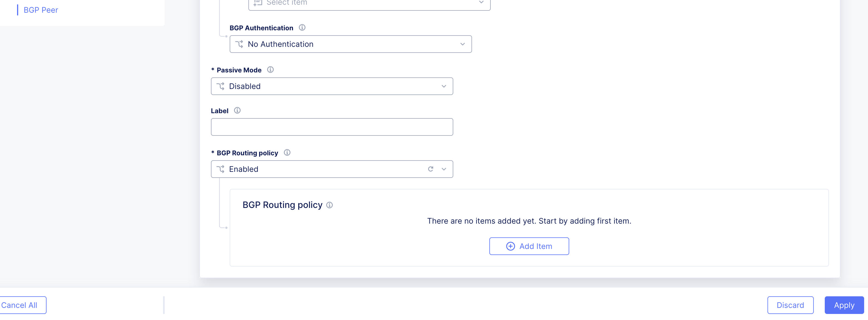The height and width of the screenshot is (320, 868).
Task: Click choice icon in No Authentication field
Action: click(x=239, y=44)
